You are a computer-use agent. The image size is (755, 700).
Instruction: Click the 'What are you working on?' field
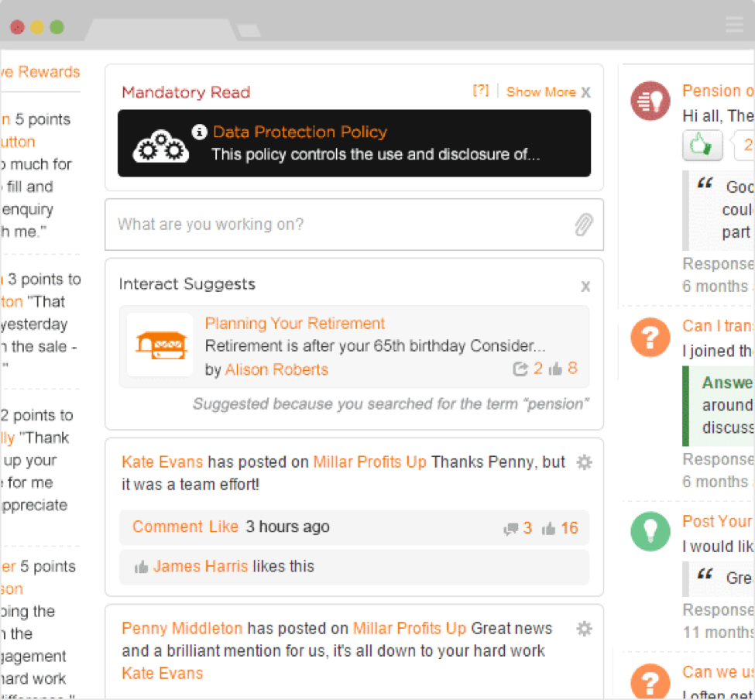tap(354, 225)
